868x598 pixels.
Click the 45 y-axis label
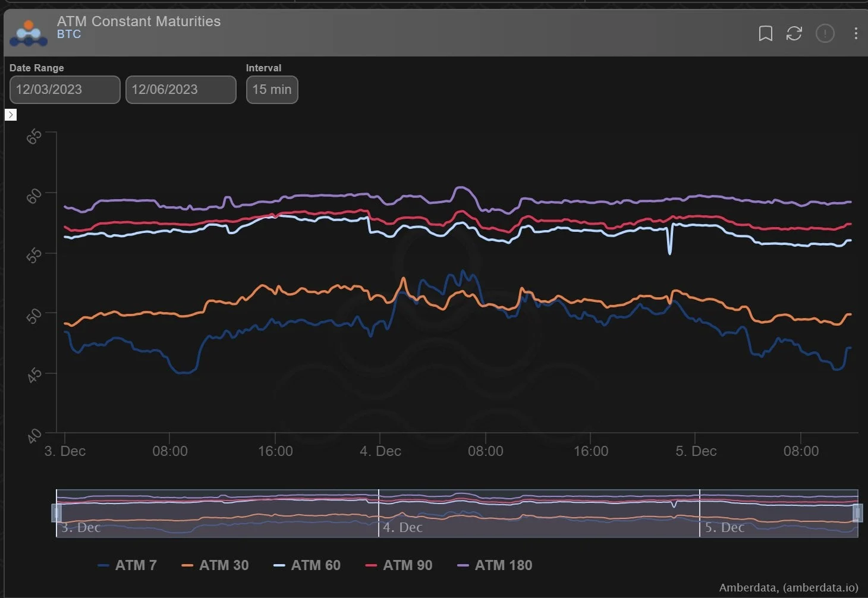(34, 375)
